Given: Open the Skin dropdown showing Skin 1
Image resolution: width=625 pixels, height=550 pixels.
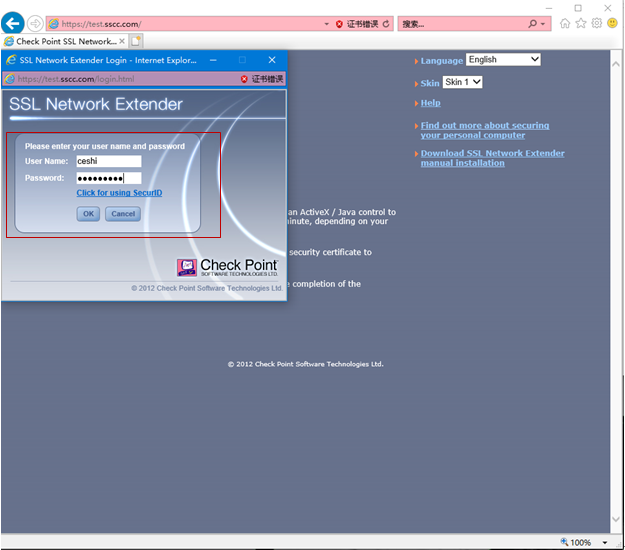Looking at the screenshot, I should pyautogui.click(x=462, y=82).
